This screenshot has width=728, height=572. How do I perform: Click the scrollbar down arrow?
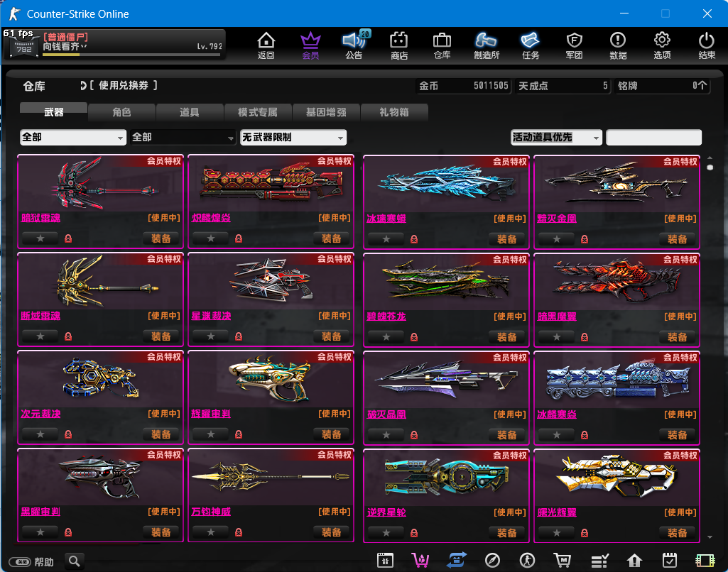click(x=710, y=537)
